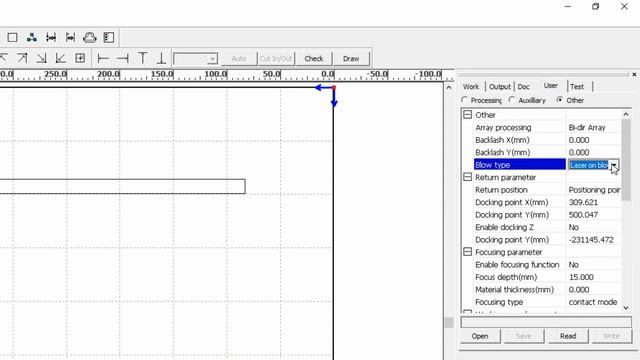Click the Read button
This screenshot has height=360, width=640.
[x=568, y=336]
